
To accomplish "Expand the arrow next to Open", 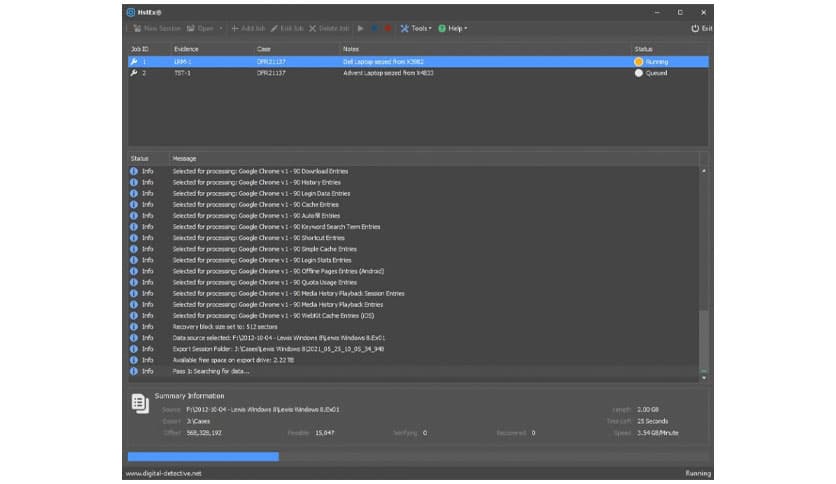I will [220, 28].
